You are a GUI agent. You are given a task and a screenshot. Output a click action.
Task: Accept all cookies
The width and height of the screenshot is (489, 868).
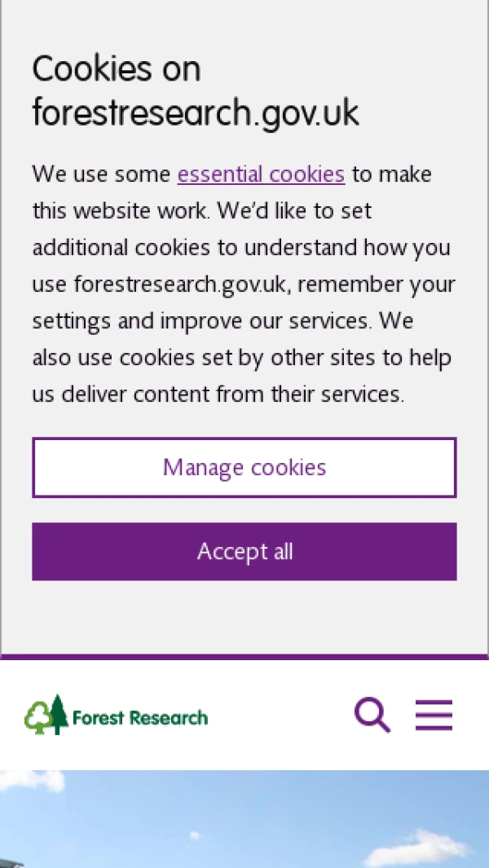point(244,552)
